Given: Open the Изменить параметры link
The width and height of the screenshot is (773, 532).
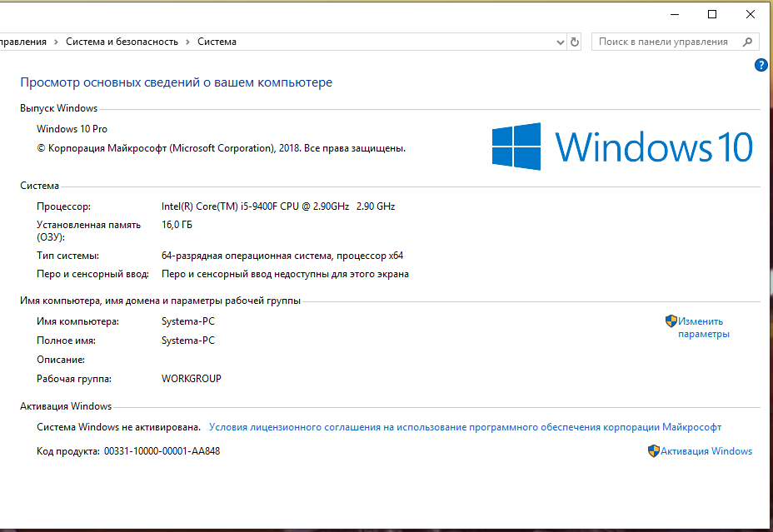Looking at the screenshot, I should [x=704, y=327].
